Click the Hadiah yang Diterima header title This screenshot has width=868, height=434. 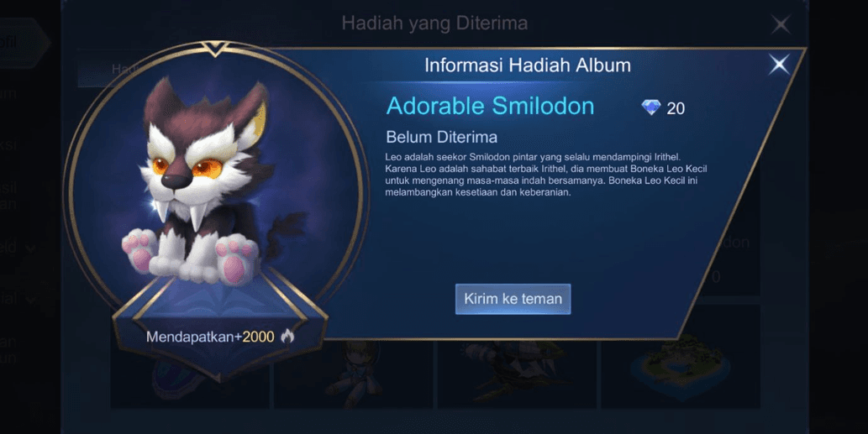[x=434, y=24]
